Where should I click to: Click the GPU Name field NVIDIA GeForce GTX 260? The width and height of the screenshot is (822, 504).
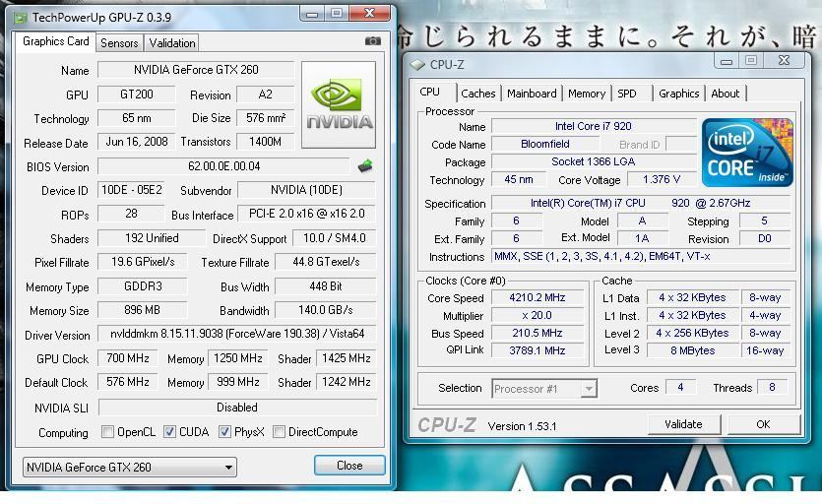click(x=196, y=70)
